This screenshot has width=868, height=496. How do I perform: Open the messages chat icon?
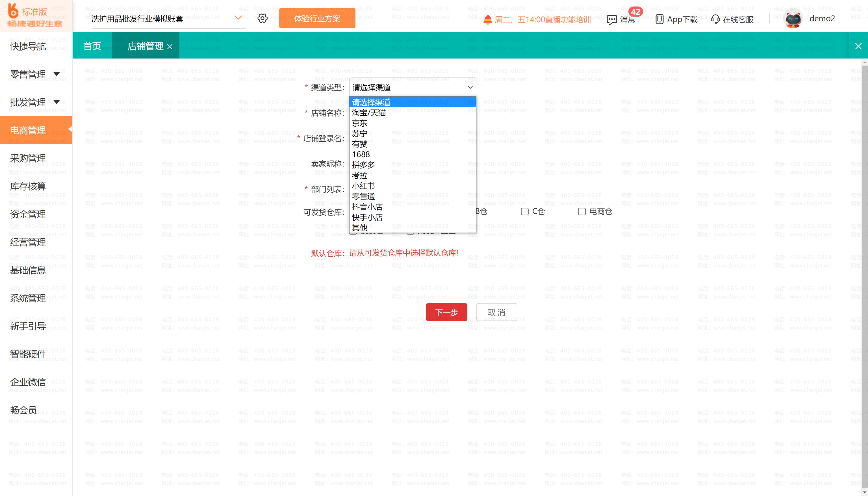coord(612,20)
